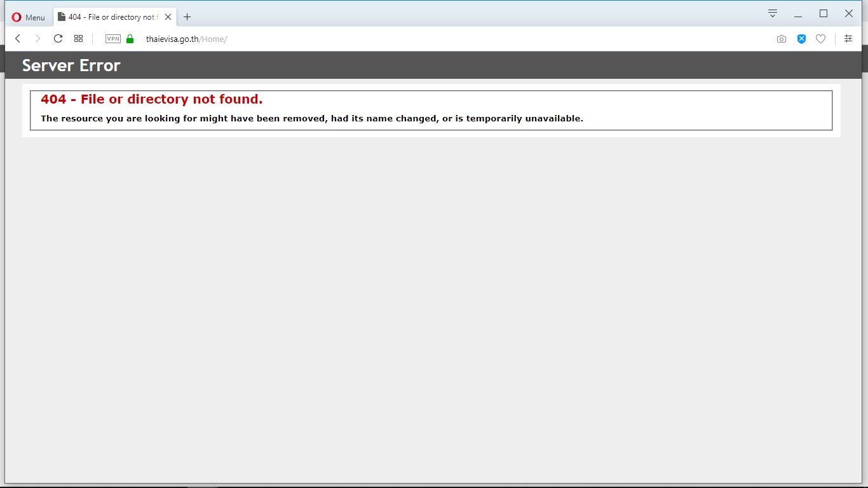Toggle the ad blocker shield icon
The height and width of the screenshot is (488, 868).
(x=801, y=39)
